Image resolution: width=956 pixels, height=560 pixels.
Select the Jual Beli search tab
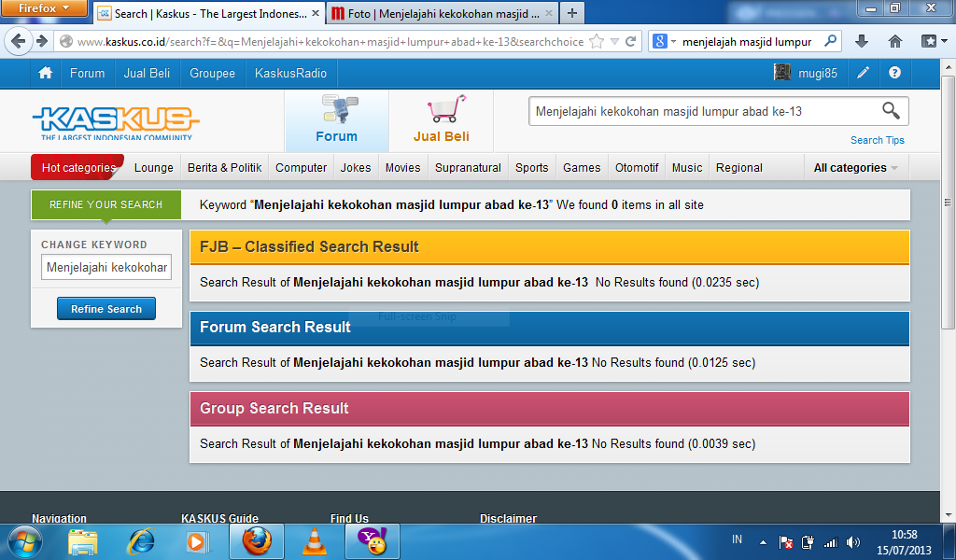click(442, 120)
